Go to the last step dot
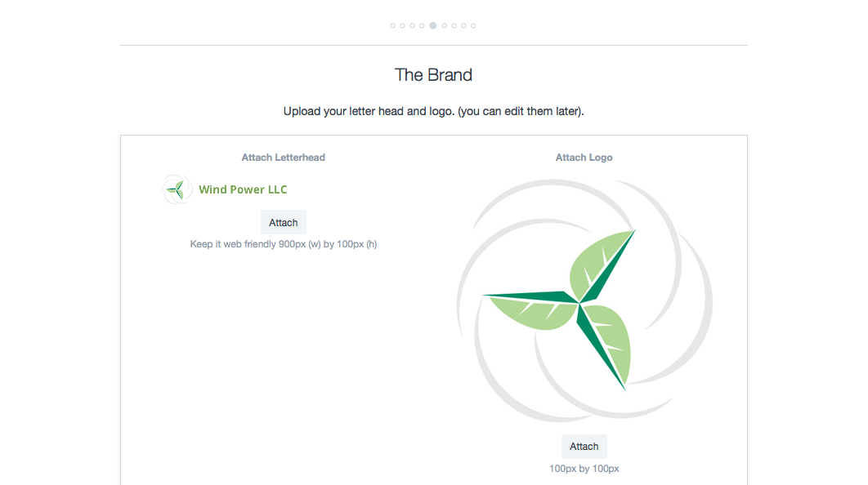Screen dimensions: 868x485 point(473,26)
